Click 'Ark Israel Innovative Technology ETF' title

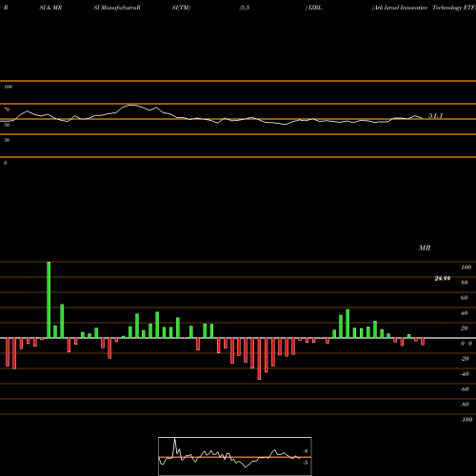[x=424, y=8]
